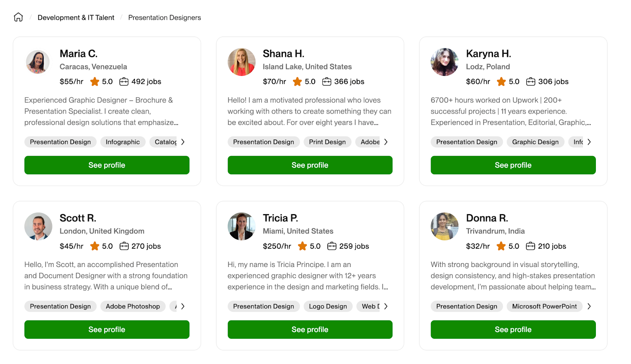Screen dimensions: 631x364
Task: See profile of Tricia P.
Action: (x=310, y=330)
